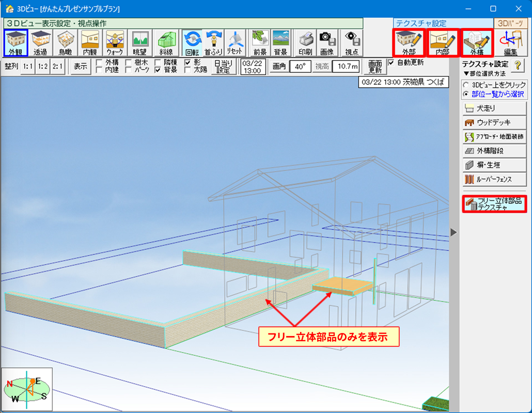Image resolution: width=532 pixels, height=413 pixels.
Task: Open 日当り設定 sunlight settings
Action: coord(223,67)
